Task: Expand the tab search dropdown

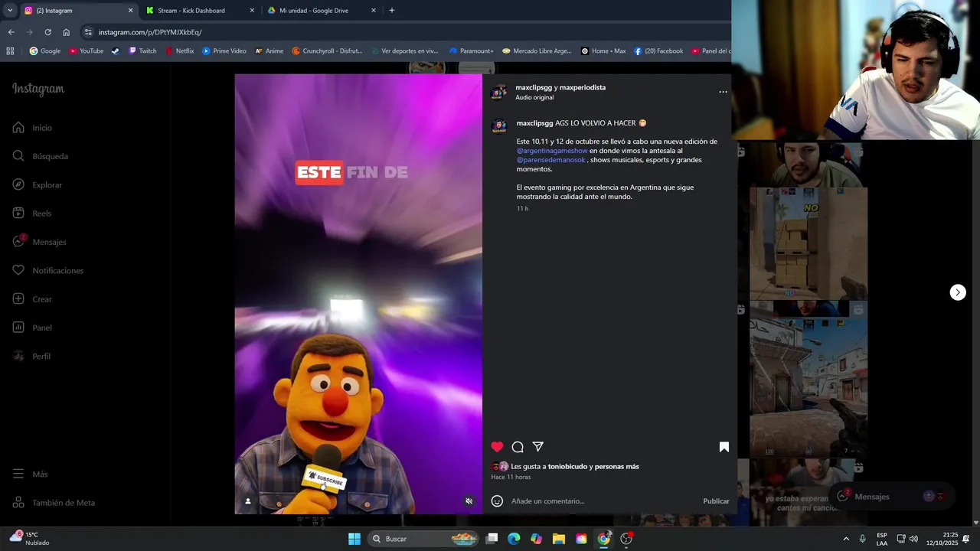Action: (x=10, y=11)
